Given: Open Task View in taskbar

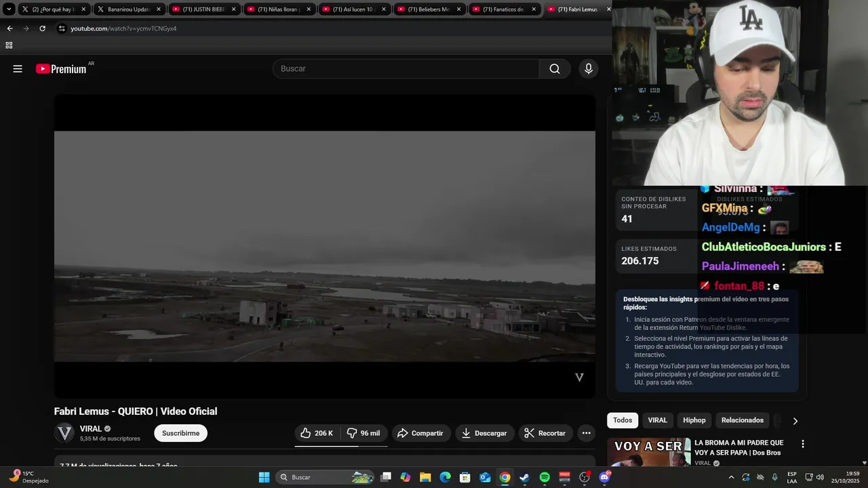Looking at the screenshot, I should coord(386,477).
